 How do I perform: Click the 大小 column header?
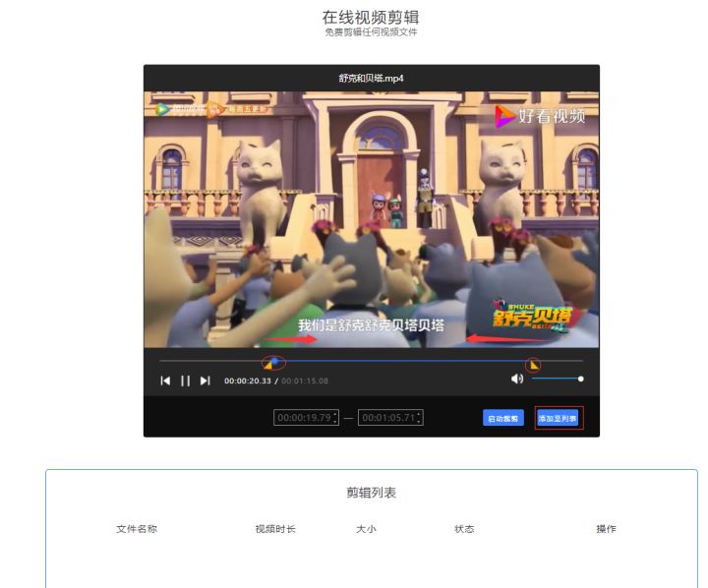pos(366,529)
